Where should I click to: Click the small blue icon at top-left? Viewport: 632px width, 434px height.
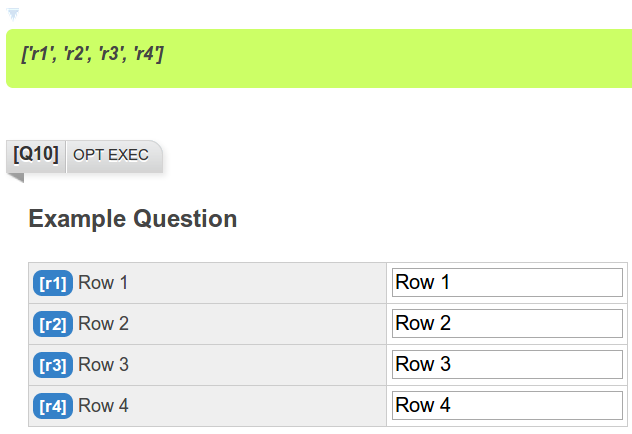coord(13,14)
